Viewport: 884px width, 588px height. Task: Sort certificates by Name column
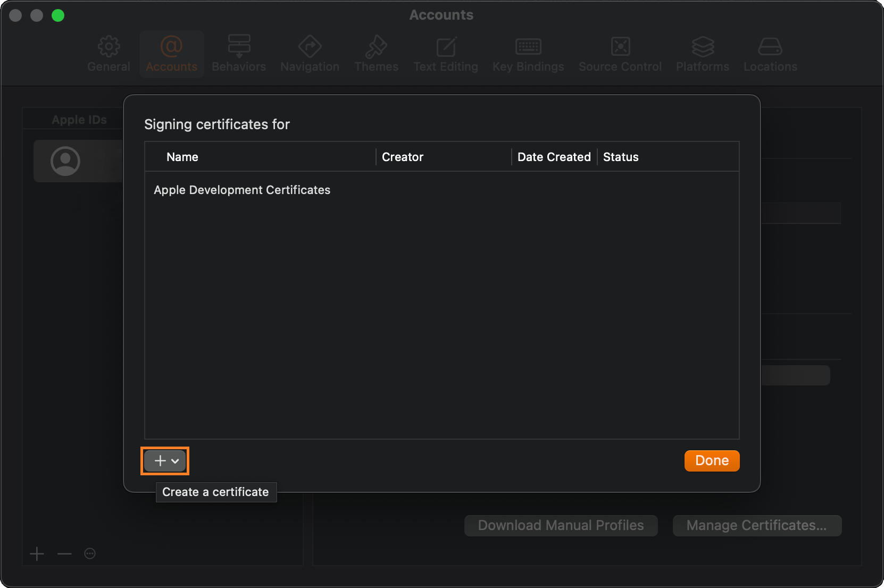182,157
